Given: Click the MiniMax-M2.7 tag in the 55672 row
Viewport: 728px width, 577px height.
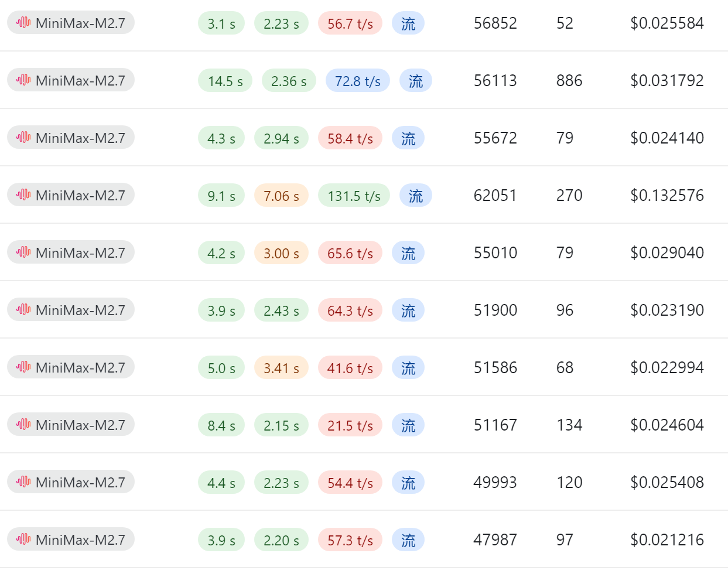Looking at the screenshot, I should [71, 138].
